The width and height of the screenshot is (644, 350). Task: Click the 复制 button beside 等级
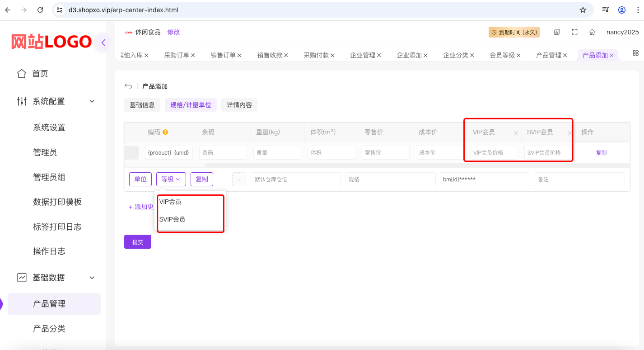(x=202, y=180)
